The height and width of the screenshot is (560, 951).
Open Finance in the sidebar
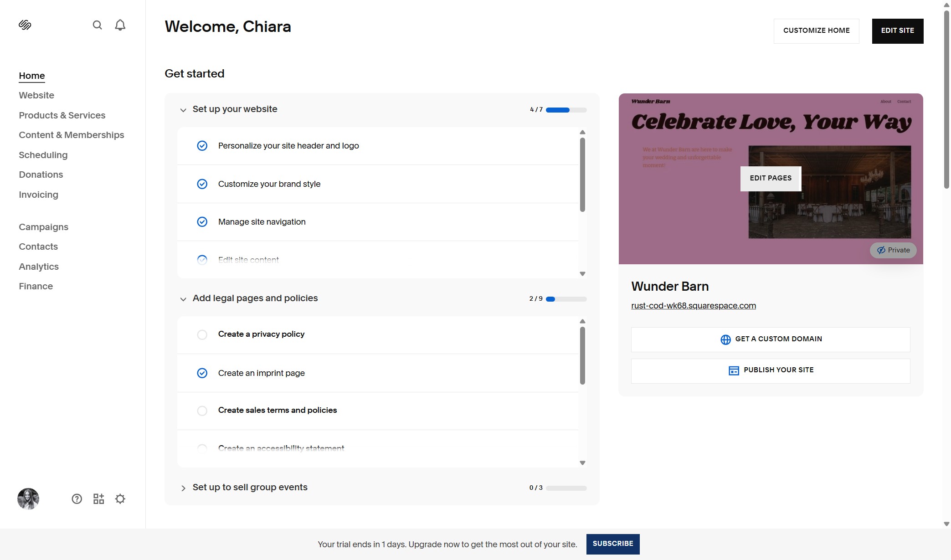[x=36, y=286]
